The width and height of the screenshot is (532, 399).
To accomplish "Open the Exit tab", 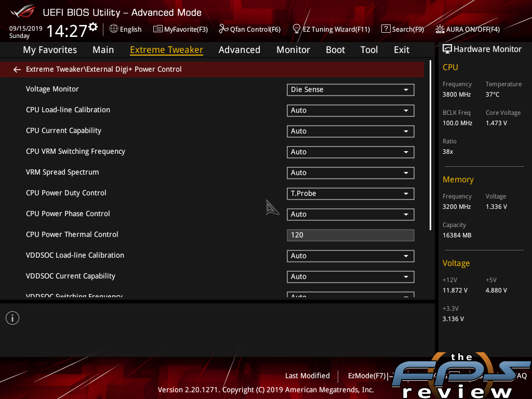I will click(402, 50).
